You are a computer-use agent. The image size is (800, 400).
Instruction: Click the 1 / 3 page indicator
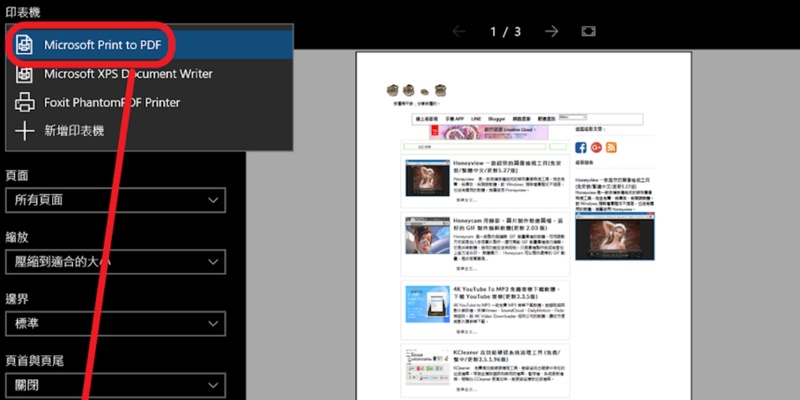point(505,32)
